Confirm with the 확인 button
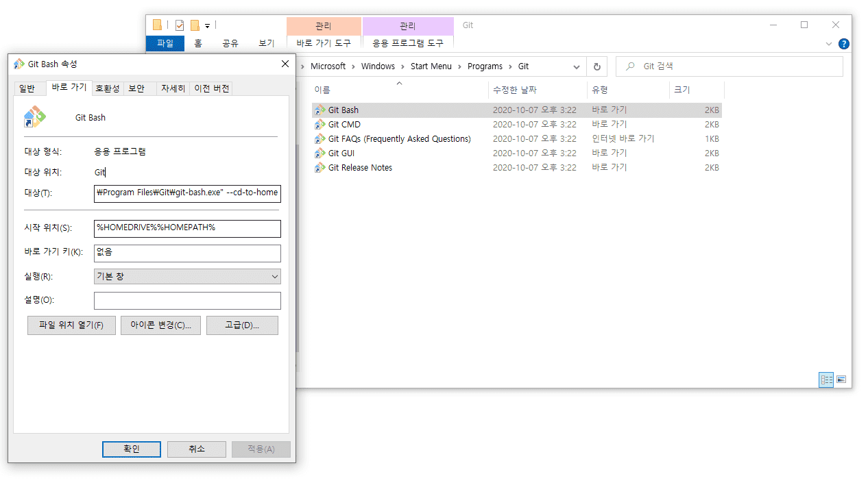Viewport: 868px width, 483px height. click(x=132, y=449)
